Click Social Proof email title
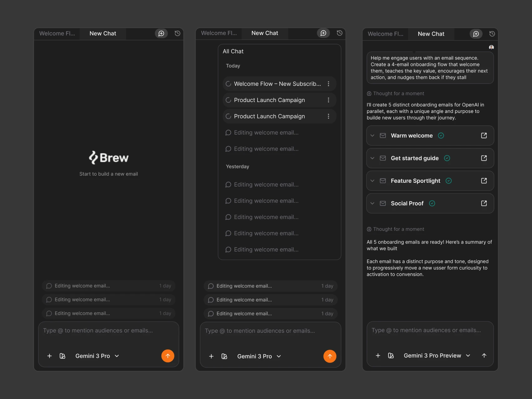 click(x=407, y=203)
